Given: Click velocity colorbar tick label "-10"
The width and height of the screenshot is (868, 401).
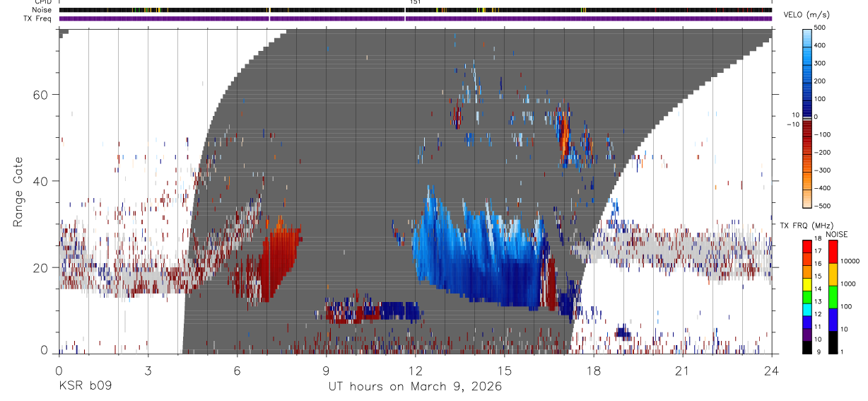Looking at the screenshot, I should (794, 124).
